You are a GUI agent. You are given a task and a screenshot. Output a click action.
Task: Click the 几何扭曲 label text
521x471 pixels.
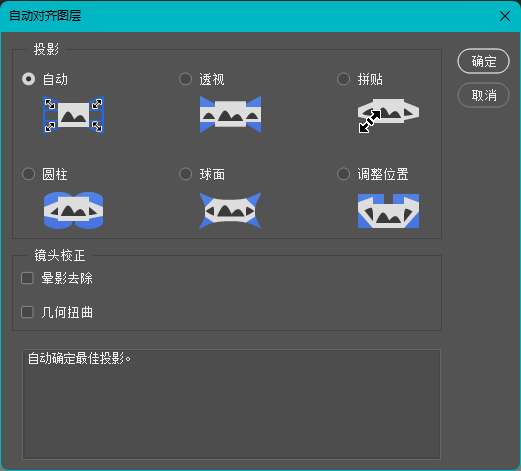67,313
